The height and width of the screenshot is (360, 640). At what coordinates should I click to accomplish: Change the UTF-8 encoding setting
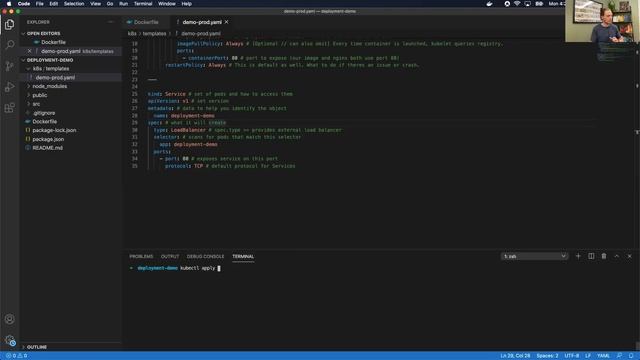tap(571, 356)
